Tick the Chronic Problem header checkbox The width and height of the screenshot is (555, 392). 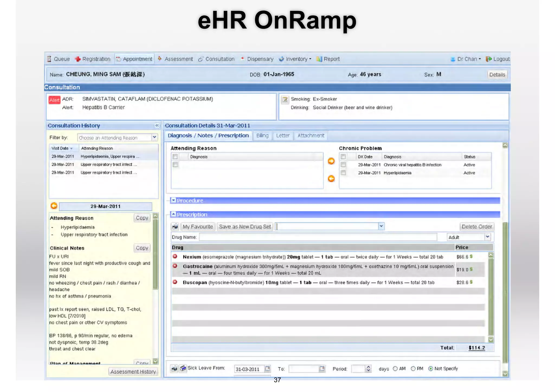click(343, 157)
